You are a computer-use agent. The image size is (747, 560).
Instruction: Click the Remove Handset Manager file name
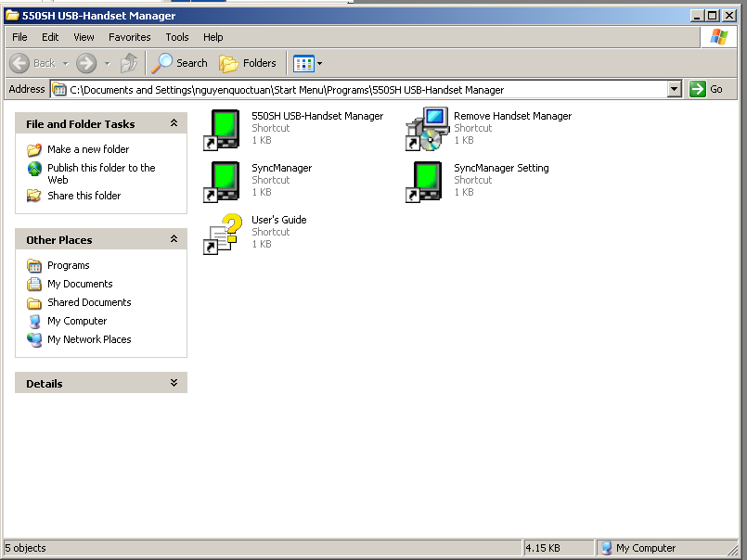click(x=512, y=116)
